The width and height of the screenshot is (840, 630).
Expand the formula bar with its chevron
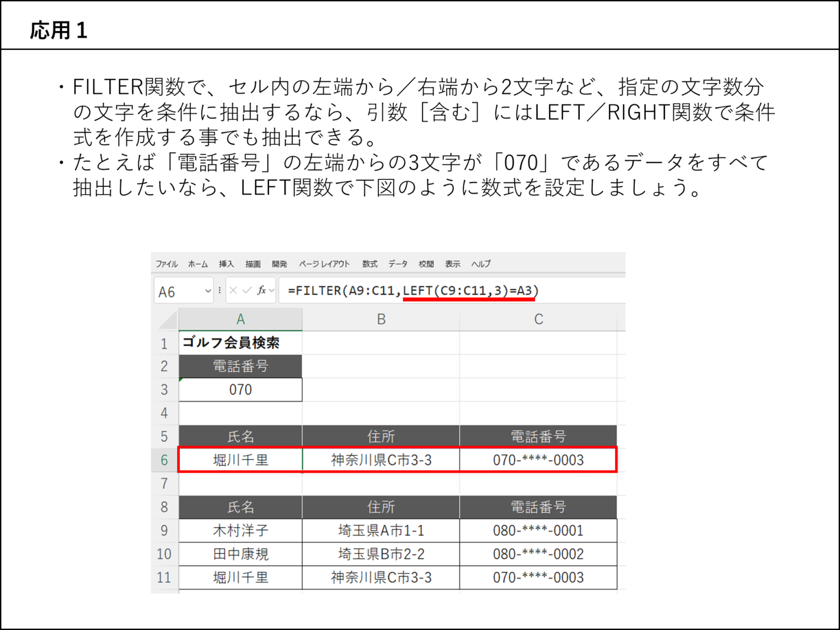click(271, 290)
